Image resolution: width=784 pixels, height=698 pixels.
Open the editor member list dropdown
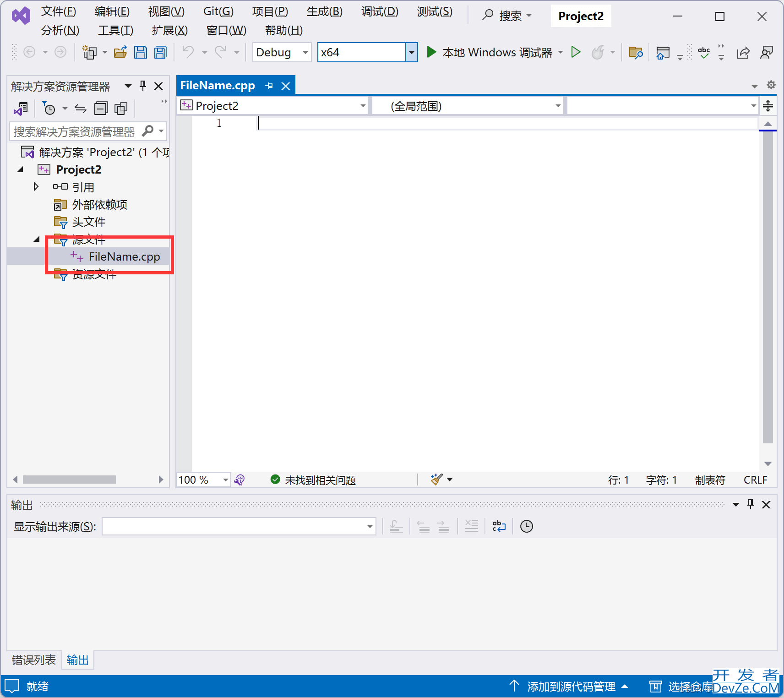click(x=663, y=106)
